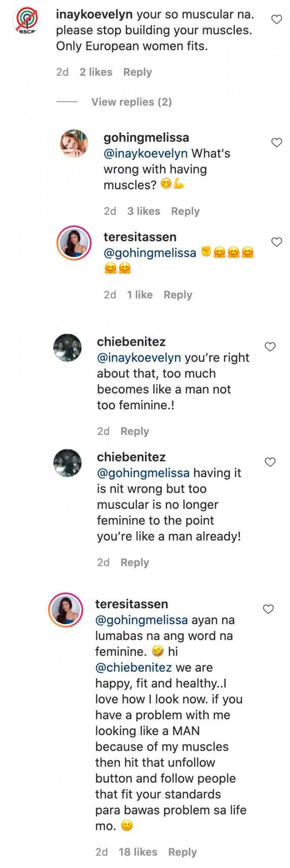Image resolution: width=290 pixels, height=868 pixels.
Task: Heart teresitassen's long reply about muscles
Action: [268, 609]
